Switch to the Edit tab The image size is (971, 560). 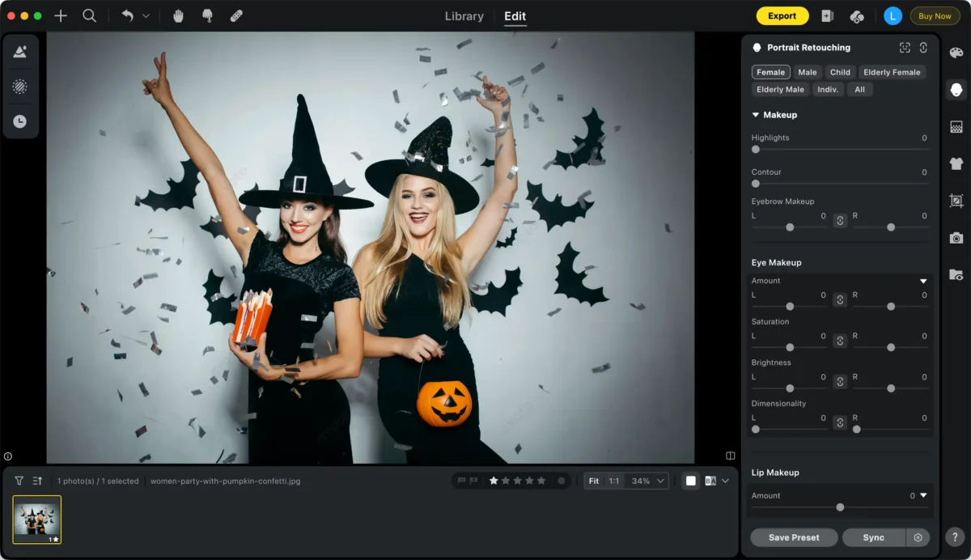click(515, 15)
